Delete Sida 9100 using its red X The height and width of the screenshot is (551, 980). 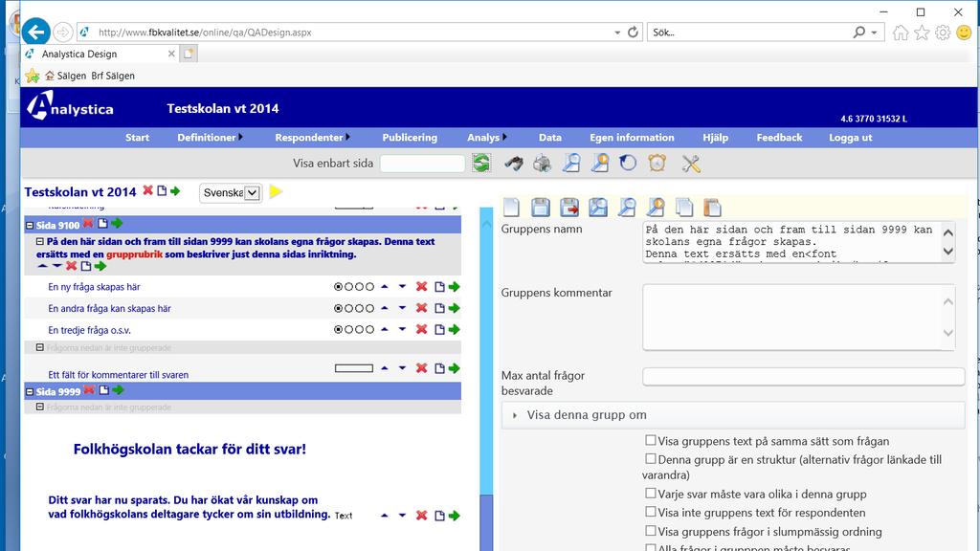[x=88, y=223]
